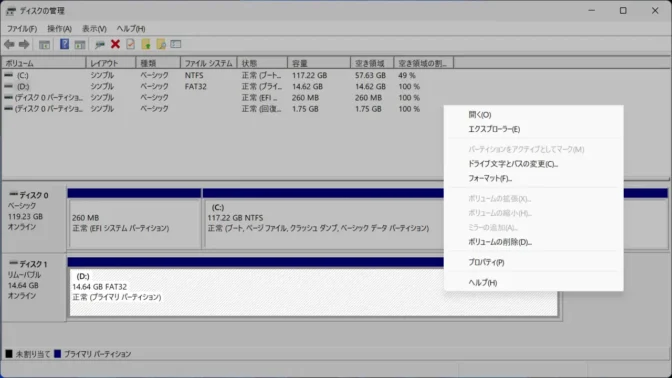Select the ディスク 0 disk label block

click(x=34, y=218)
